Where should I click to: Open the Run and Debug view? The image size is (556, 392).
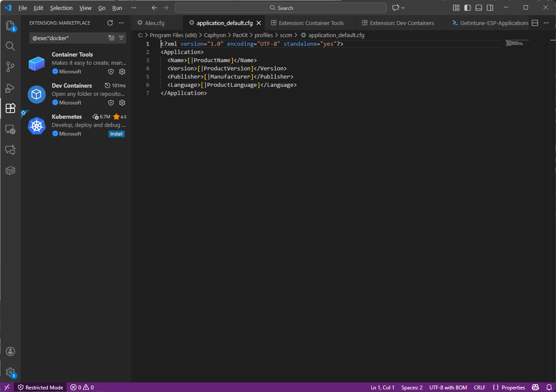click(x=10, y=88)
